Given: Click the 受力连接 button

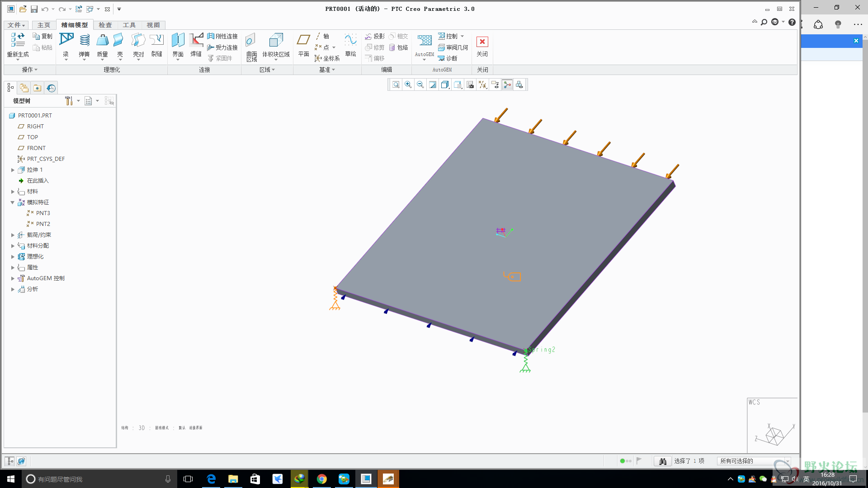Looking at the screenshot, I should [222, 47].
